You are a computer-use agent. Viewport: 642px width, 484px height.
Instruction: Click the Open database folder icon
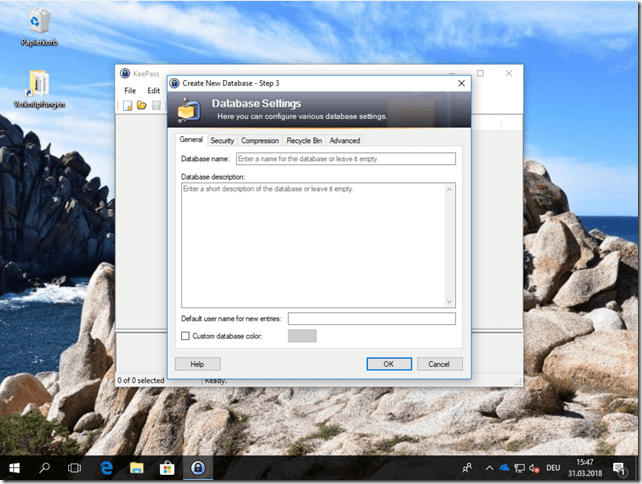(142, 105)
